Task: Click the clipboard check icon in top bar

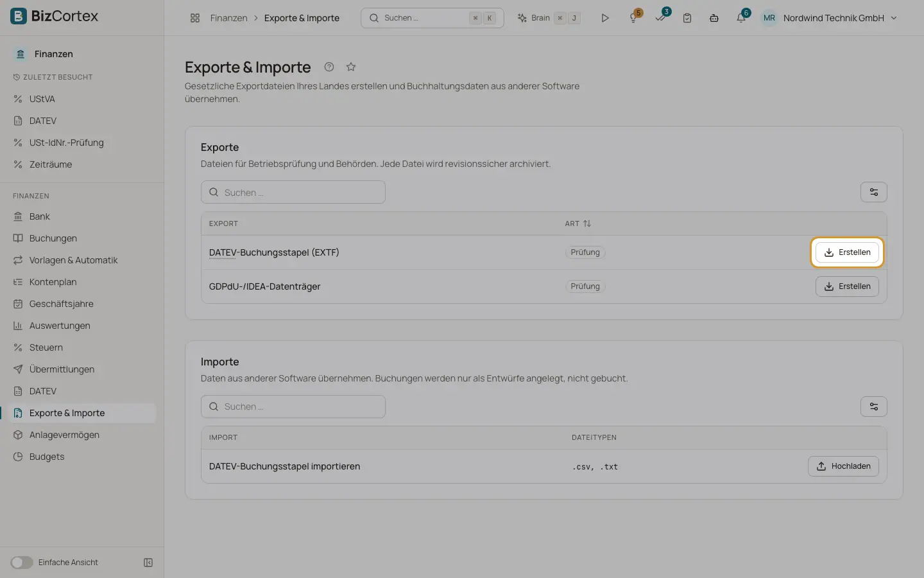Action: (687, 18)
